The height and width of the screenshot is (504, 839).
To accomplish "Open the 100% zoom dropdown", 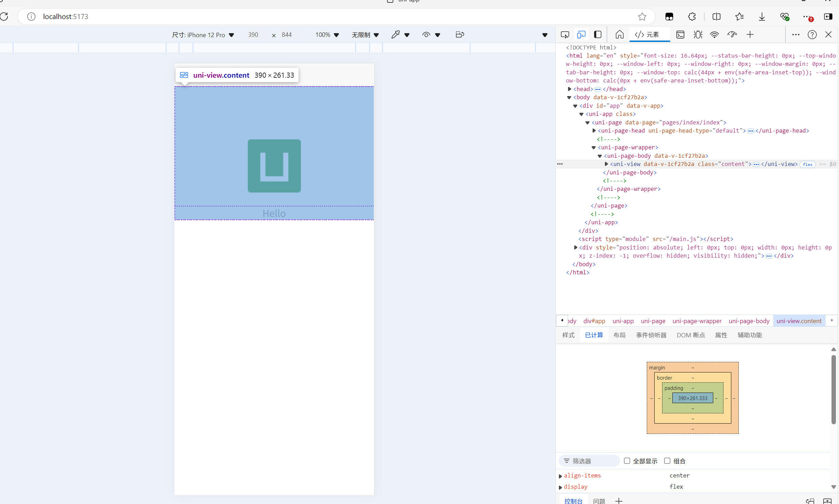I will coord(327,35).
